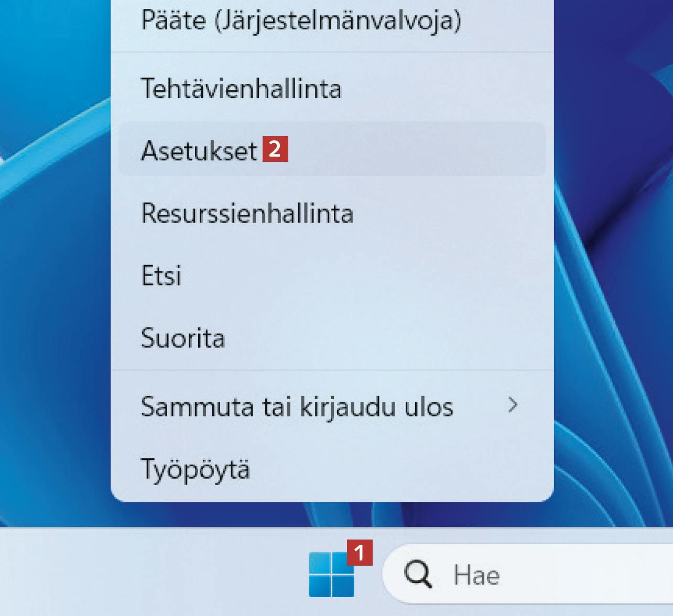Click the separator line below Suorita
The height and width of the screenshot is (616, 673).
coord(332,370)
